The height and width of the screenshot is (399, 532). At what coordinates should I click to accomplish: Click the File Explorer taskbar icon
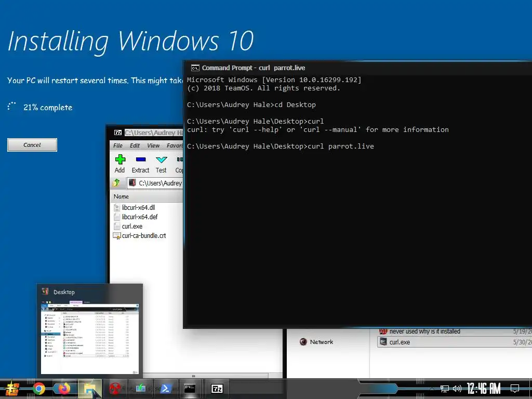tap(89, 389)
